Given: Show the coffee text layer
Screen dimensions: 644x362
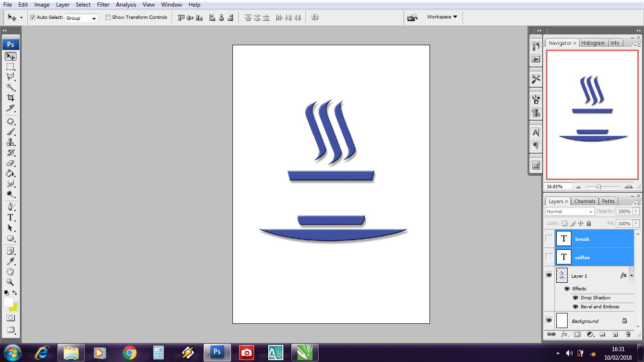Looking at the screenshot, I should 549,257.
